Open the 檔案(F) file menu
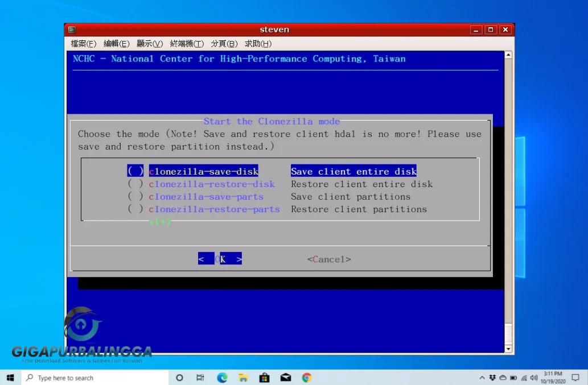588x385 pixels. (x=83, y=44)
